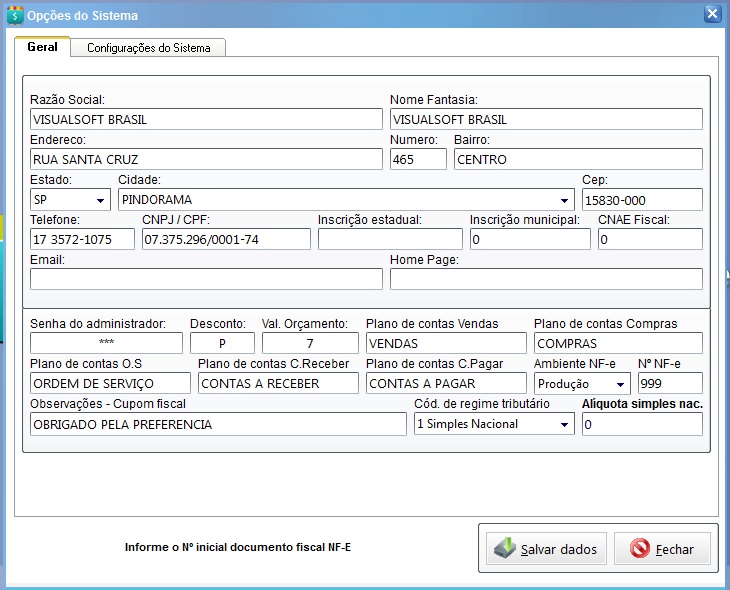Image resolution: width=730 pixels, height=590 pixels.
Task: Click the Bairro field showing CENTRO
Action: 578,159
